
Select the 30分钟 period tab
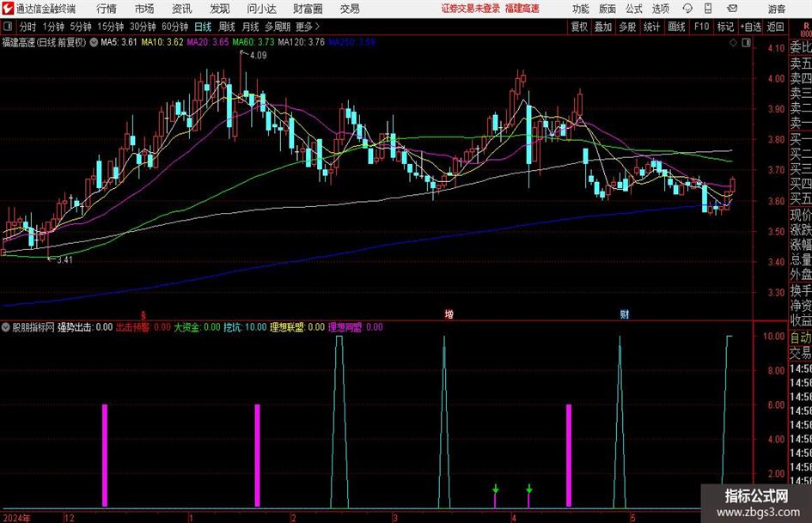pos(143,27)
